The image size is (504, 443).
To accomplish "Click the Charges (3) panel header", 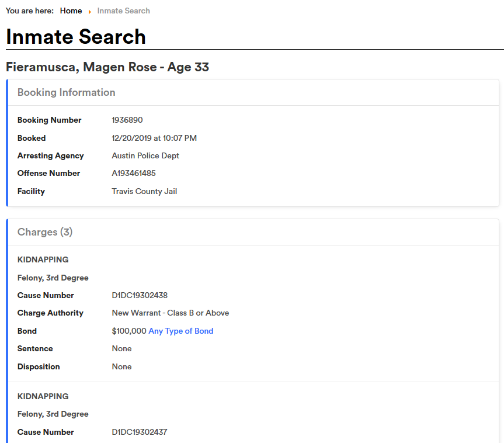I will tap(45, 232).
